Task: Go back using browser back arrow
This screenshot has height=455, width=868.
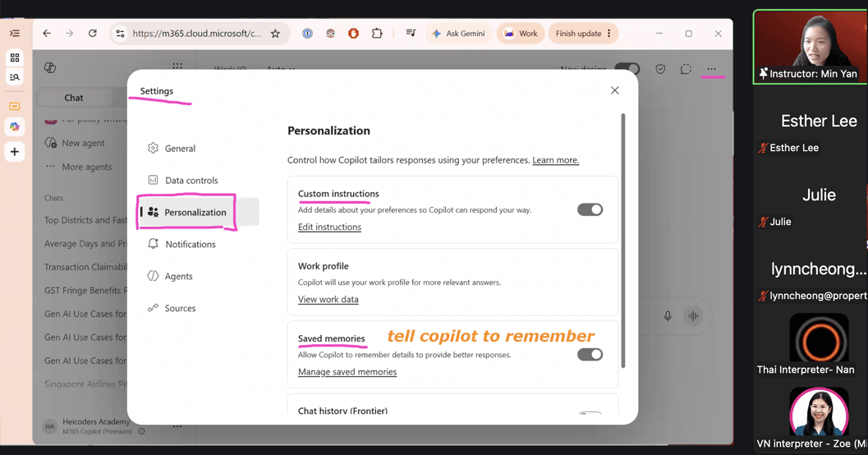Action: [47, 34]
